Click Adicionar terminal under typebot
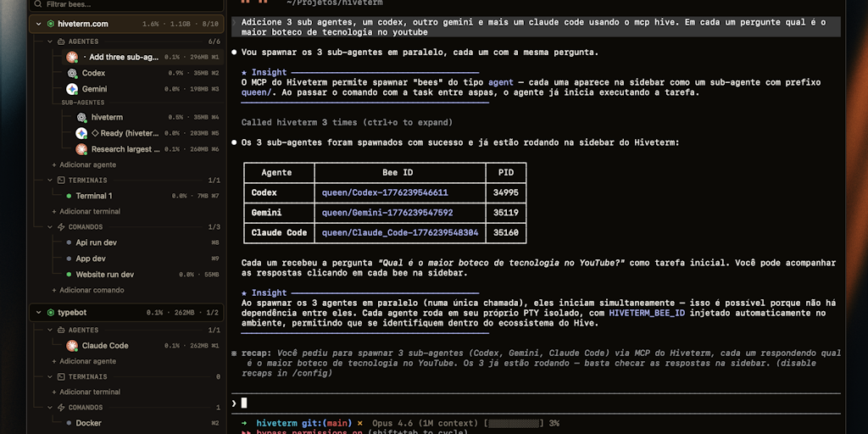This screenshot has height=434, width=868. click(86, 392)
